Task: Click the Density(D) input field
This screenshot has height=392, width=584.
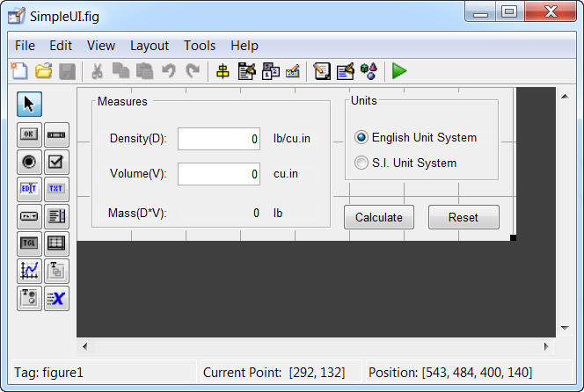Action: click(x=218, y=139)
